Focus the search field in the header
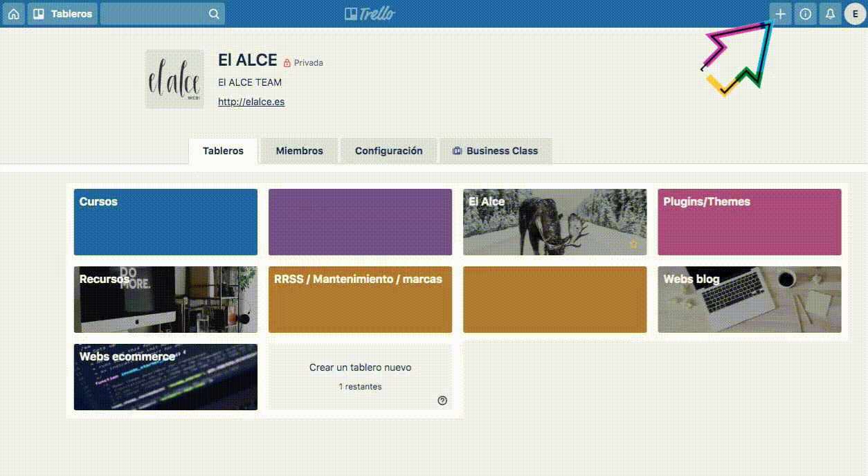 coord(162,14)
